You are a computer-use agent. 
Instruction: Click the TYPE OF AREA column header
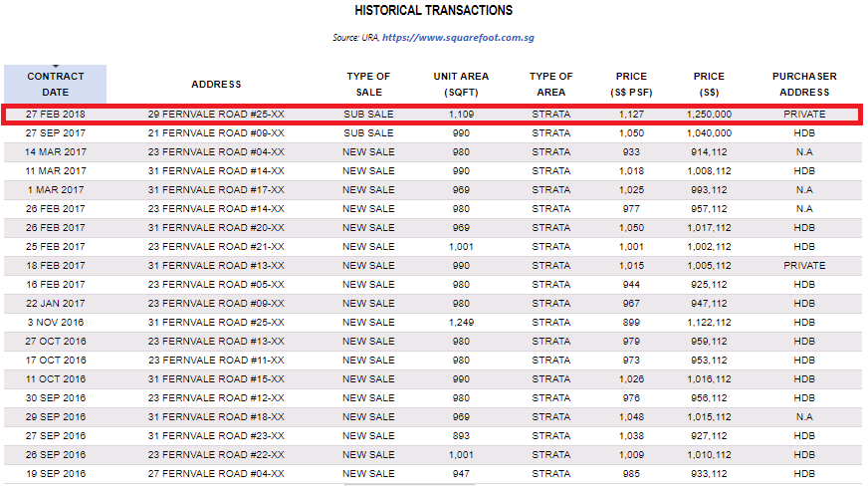(550, 84)
